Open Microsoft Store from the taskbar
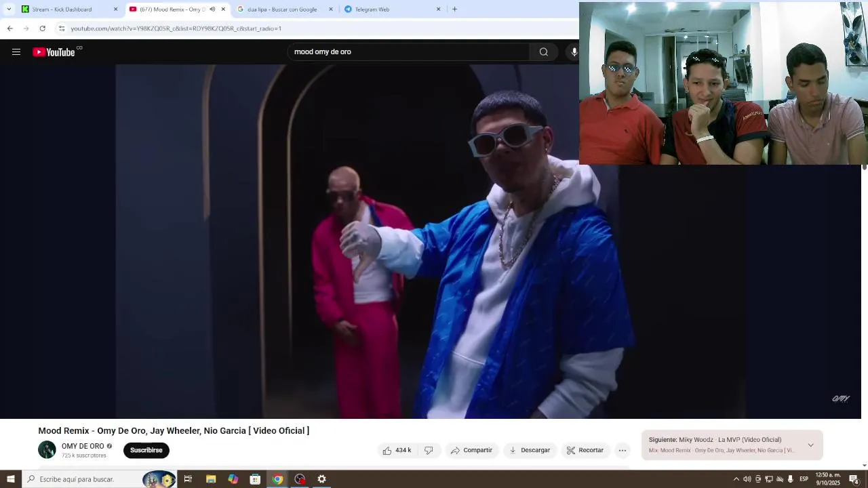 click(x=255, y=479)
